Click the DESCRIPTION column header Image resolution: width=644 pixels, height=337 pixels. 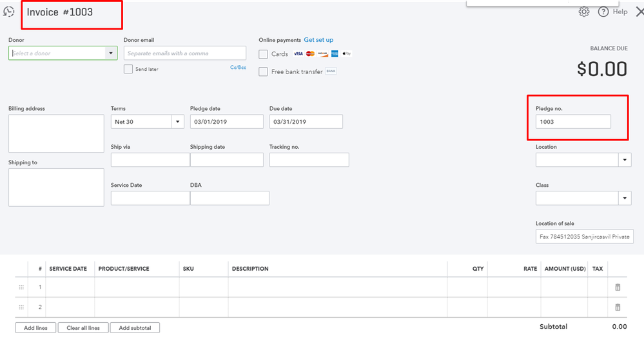(250, 269)
